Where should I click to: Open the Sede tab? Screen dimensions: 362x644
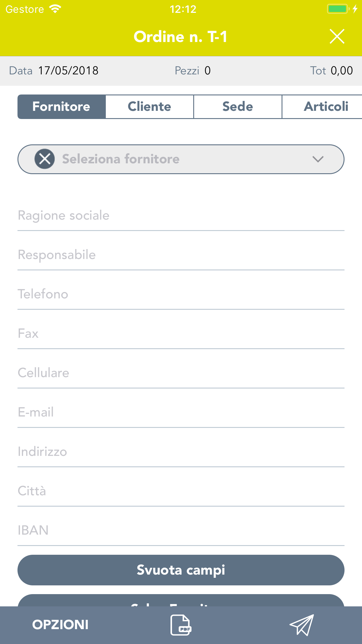pos(238,106)
